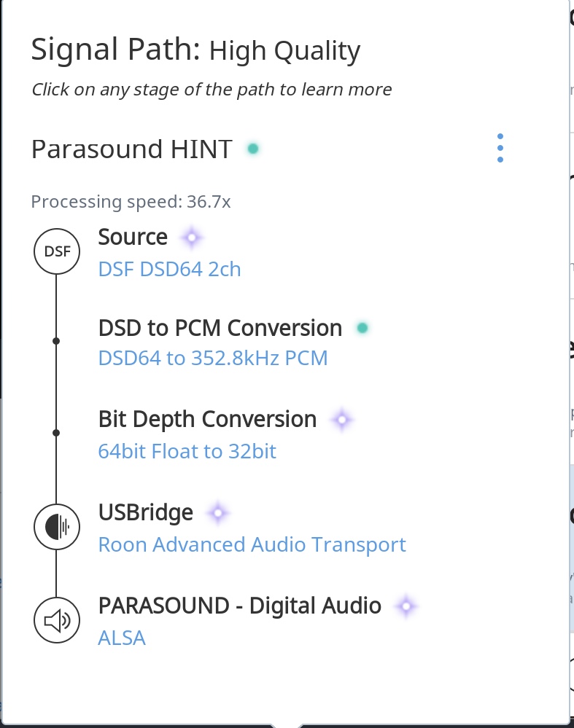Click the Signal Path: High Quality title
The height and width of the screenshot is (728, 574).
[x=195, y=50]
